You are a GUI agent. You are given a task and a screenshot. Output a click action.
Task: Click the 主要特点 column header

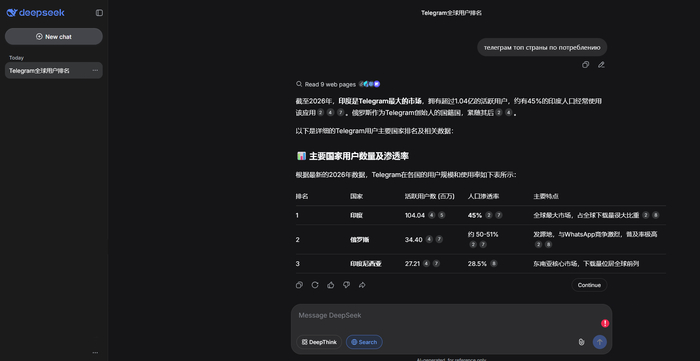tap(546, 196)
